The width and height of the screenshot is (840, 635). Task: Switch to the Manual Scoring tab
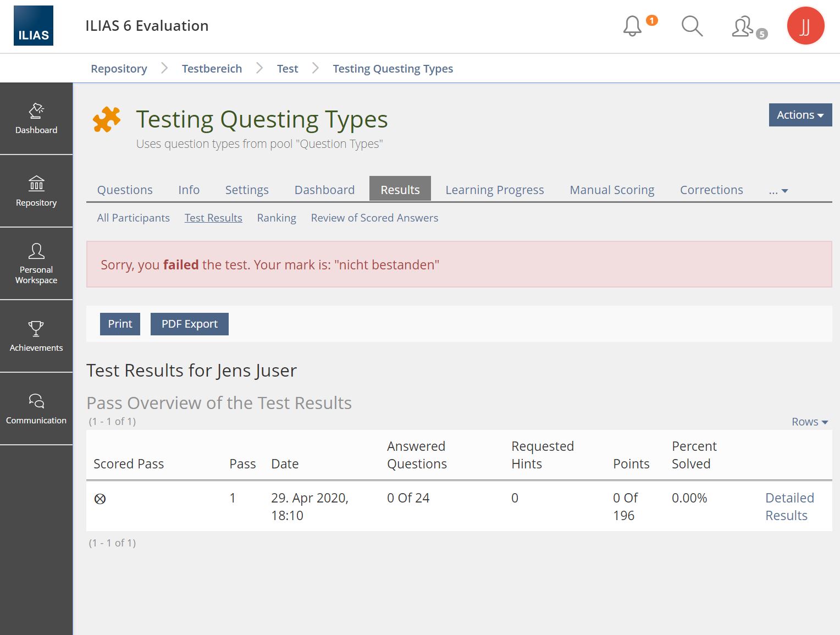[x=612, y=190]
